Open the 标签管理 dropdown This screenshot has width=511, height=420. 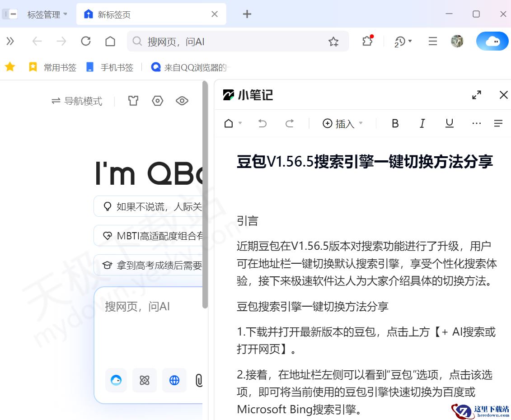click(x=47, y=14)
